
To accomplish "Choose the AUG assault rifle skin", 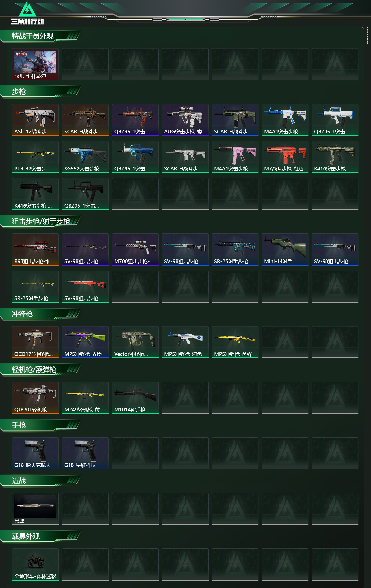I will click(185, 120).
